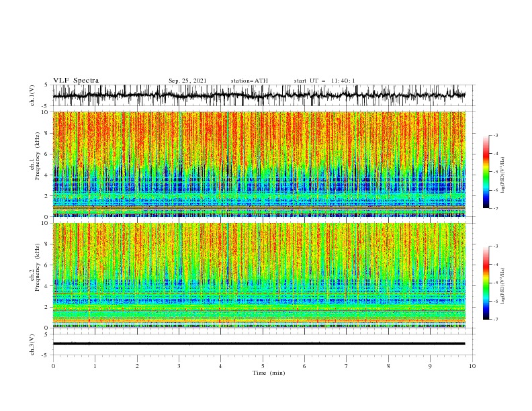Click the "4" frequency tick of ch.2 spectrogram
This screenshot has height=411, width=532.
click(x=47, y=286)
